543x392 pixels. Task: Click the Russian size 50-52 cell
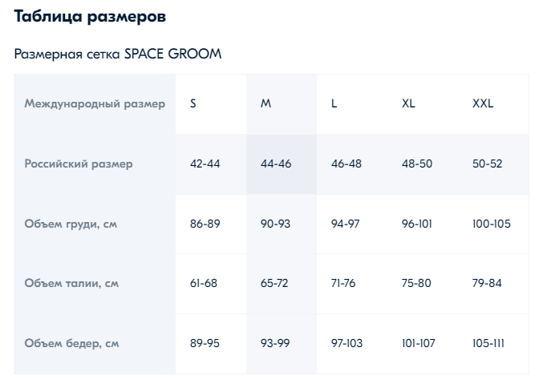tap(488, 164)
